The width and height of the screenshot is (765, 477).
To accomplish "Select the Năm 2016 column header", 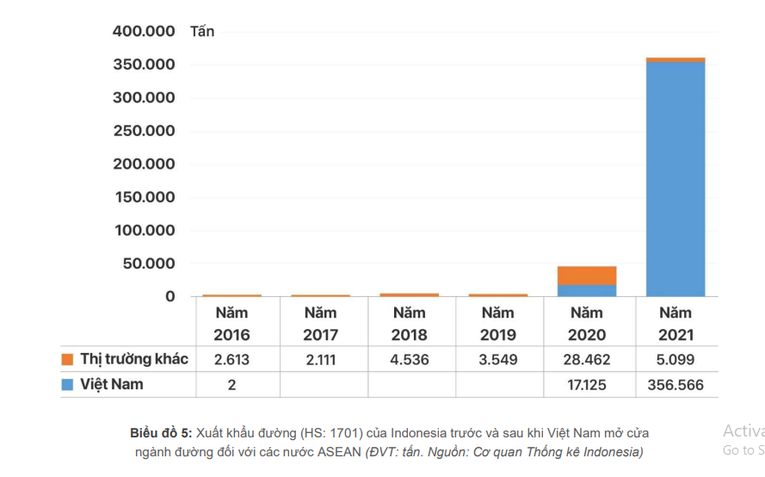I will tap(232, 324).
